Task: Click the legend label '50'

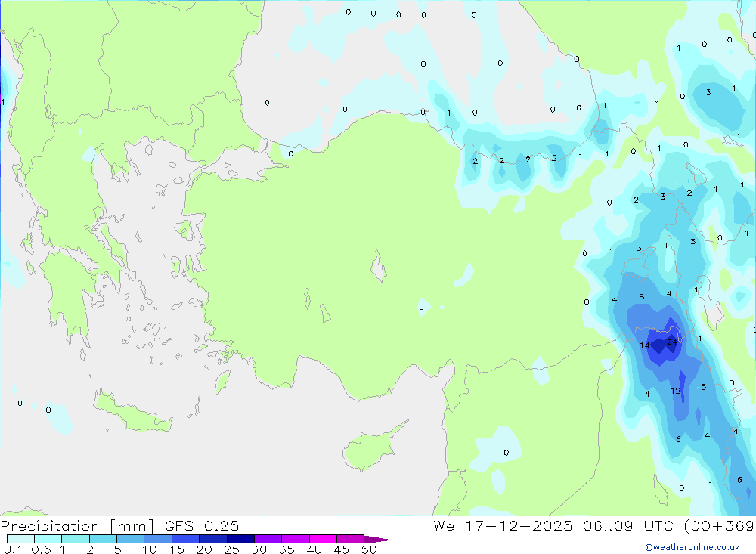Action: pyautogui.click(x=369, y=549)
